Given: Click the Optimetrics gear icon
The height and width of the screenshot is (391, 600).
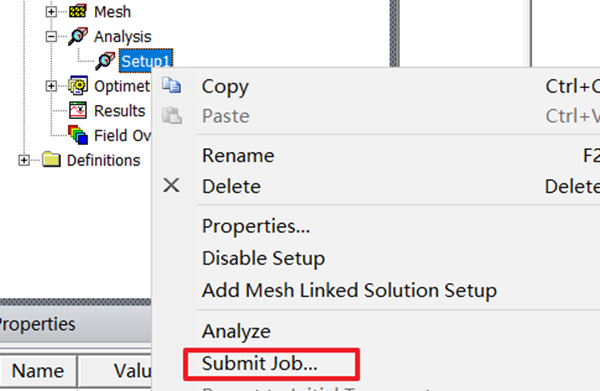Looking at the screenshot, I should 78,86.
